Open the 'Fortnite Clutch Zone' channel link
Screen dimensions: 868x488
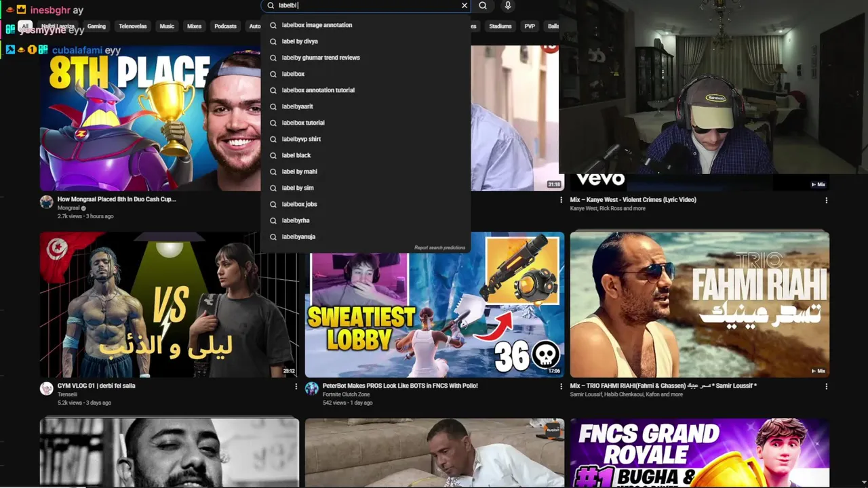(346, 394)
